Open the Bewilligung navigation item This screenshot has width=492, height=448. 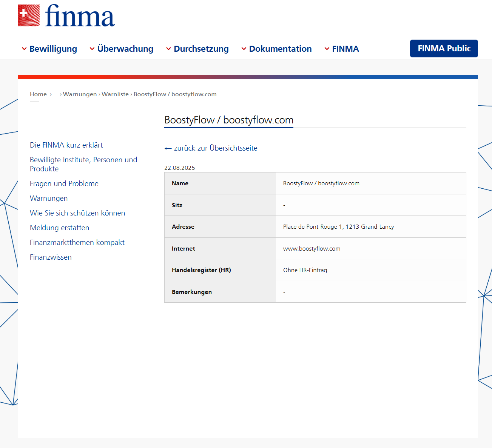click(x=53, y=49)
